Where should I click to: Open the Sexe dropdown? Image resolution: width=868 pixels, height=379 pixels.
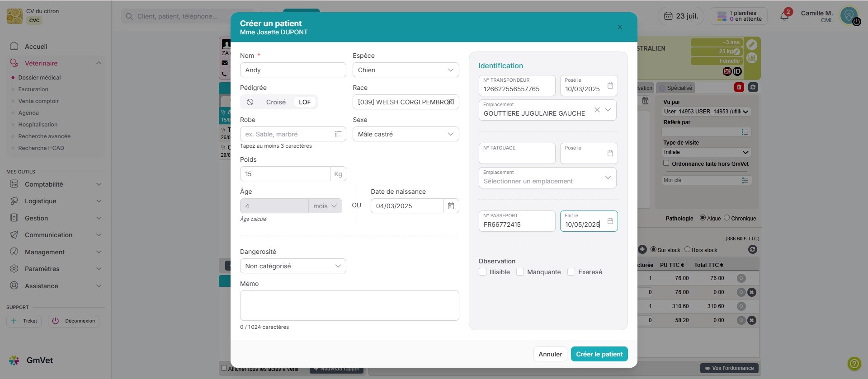(406, 134)
